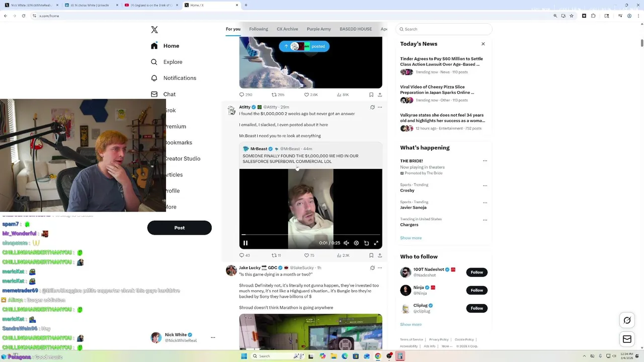Open Nick White account menu dots
This screenshot has height=362, width=644.
[x=213, y=337]
